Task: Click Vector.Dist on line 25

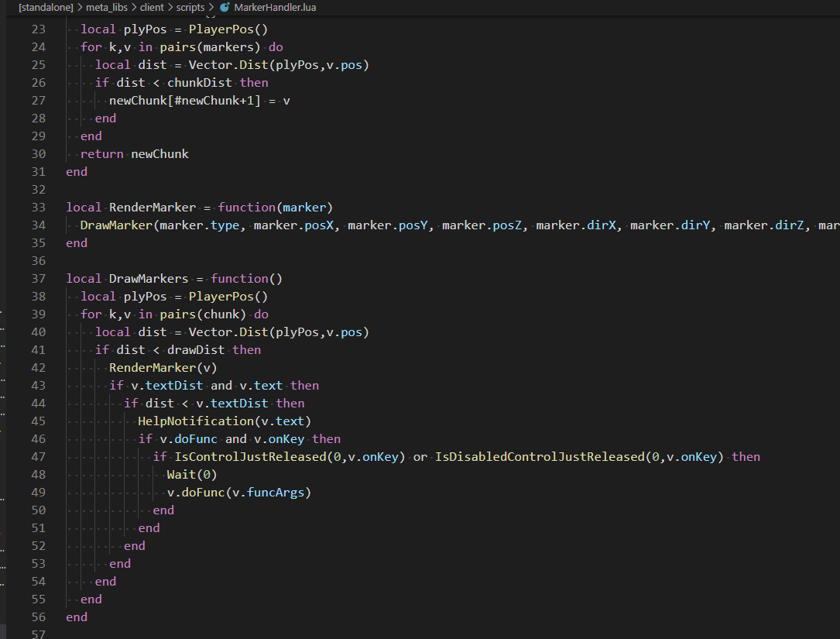Action: tap(228, 65)
